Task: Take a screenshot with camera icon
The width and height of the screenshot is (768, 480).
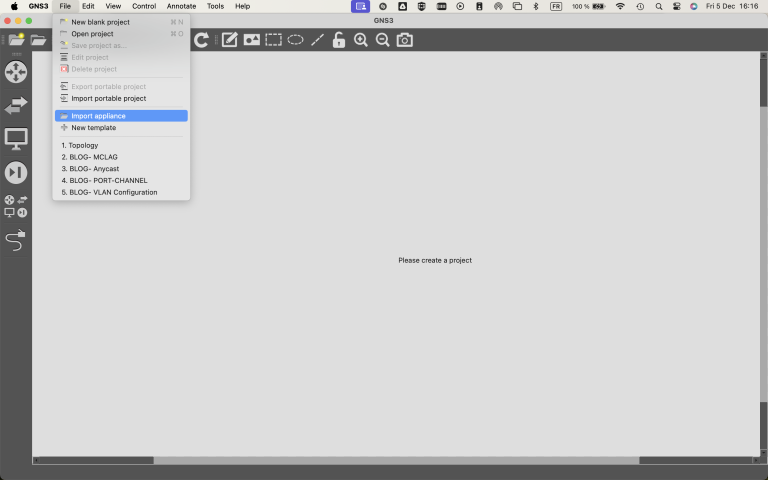Action: point(404,40)
